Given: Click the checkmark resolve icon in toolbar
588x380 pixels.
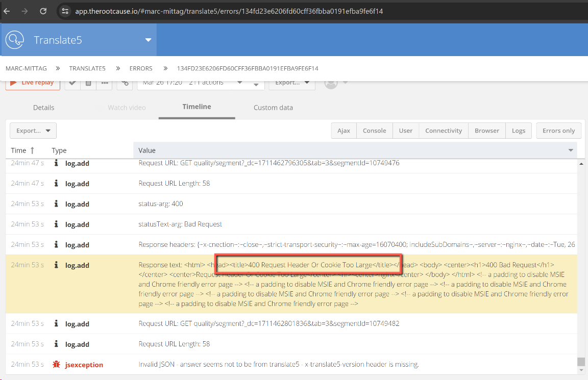Looking at the screenshot, I should pos(72,83).
